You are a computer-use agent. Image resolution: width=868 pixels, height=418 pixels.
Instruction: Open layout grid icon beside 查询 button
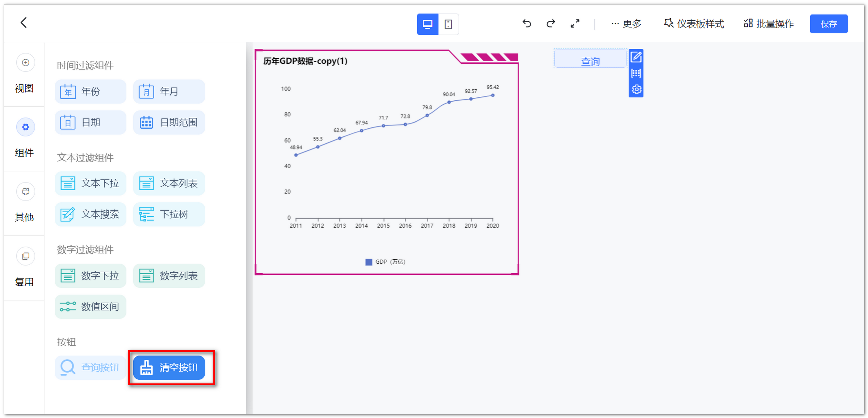[x=636, y=73]
